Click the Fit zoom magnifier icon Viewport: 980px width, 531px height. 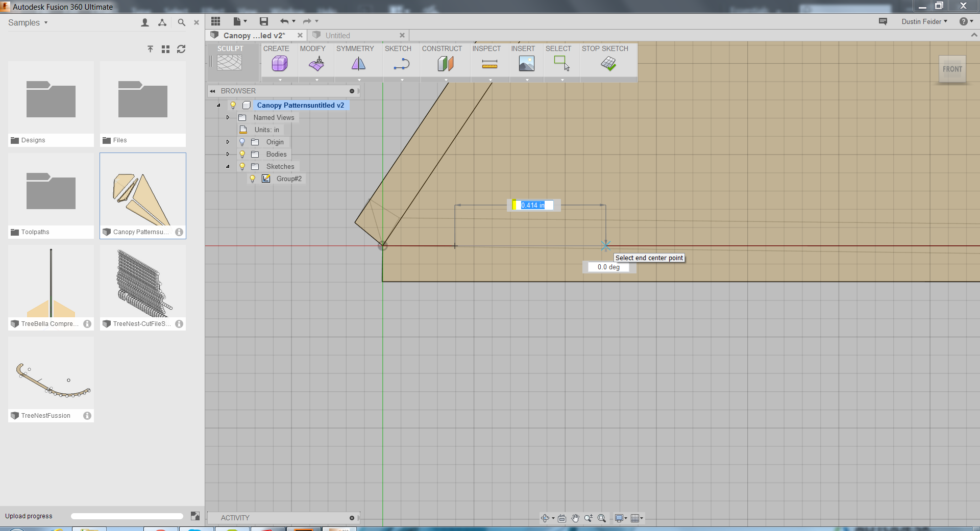(602, 518)
